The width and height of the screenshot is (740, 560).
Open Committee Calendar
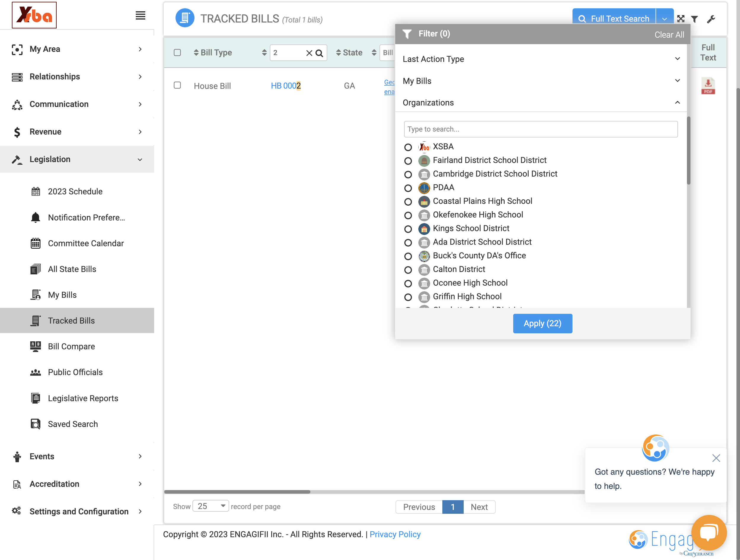pyautogui.click(x=86, y=243)
